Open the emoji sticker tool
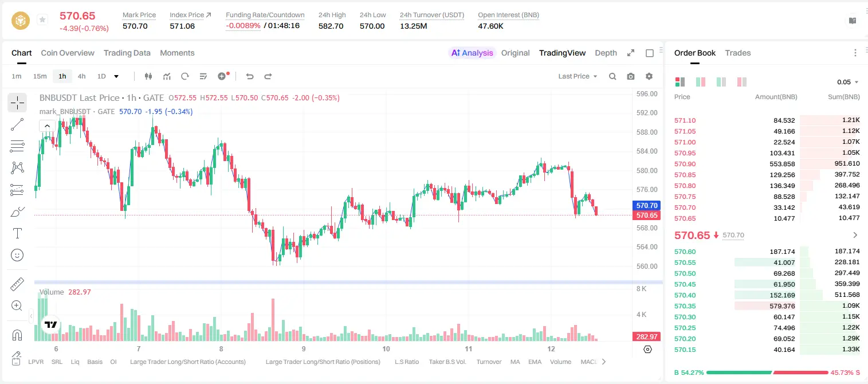This screenshot has height=384, width=868. (17, 255)
